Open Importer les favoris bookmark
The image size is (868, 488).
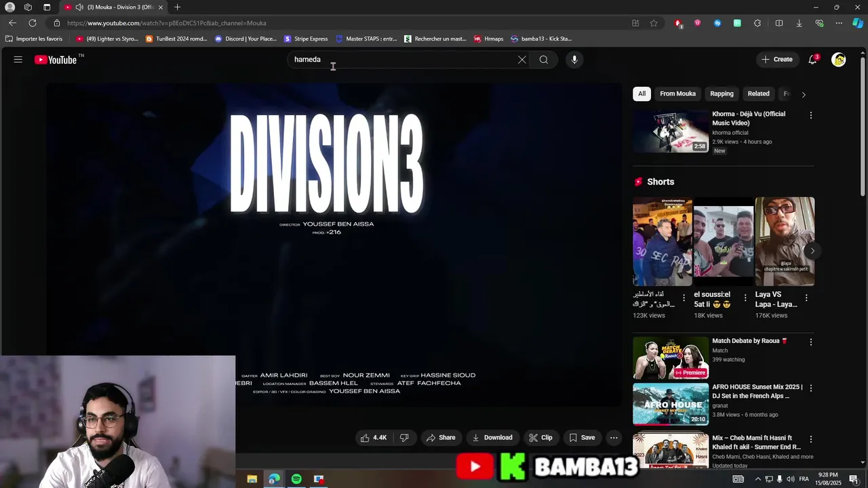(x=34, y=39)
